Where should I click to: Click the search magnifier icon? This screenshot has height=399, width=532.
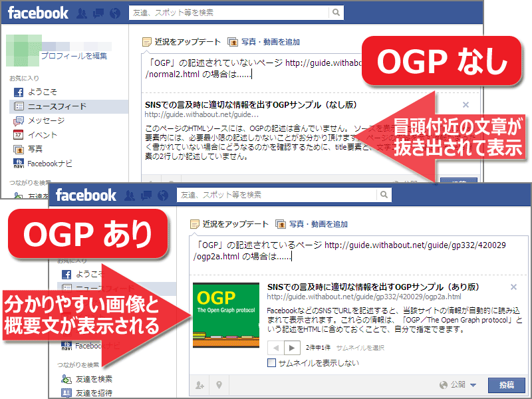tap(384, 196)
